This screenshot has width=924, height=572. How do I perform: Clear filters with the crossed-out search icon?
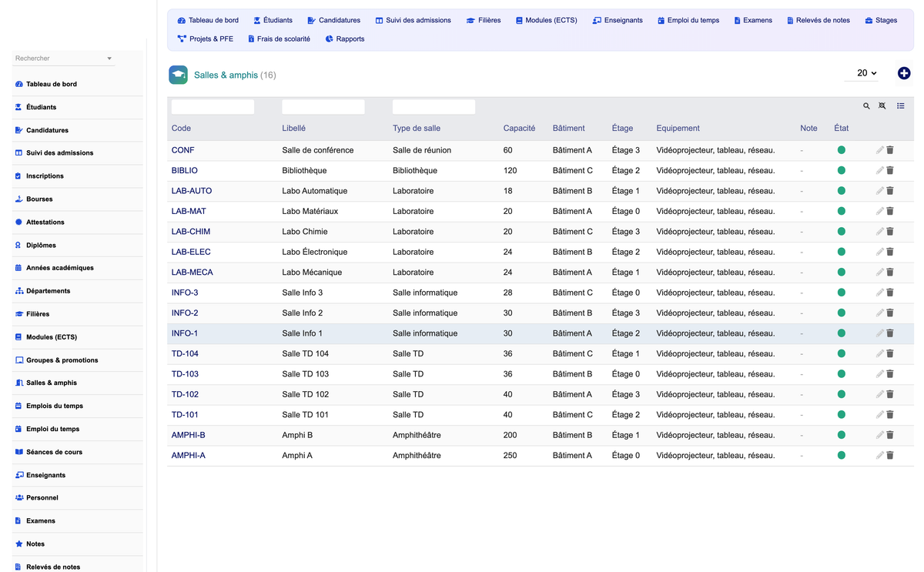click(882, 106)
